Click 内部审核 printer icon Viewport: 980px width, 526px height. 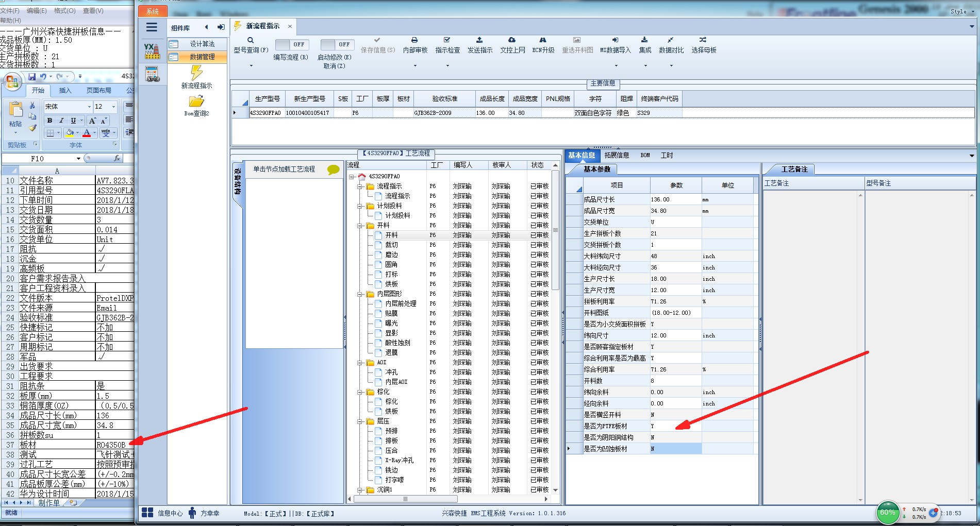(x=414, y=40)
